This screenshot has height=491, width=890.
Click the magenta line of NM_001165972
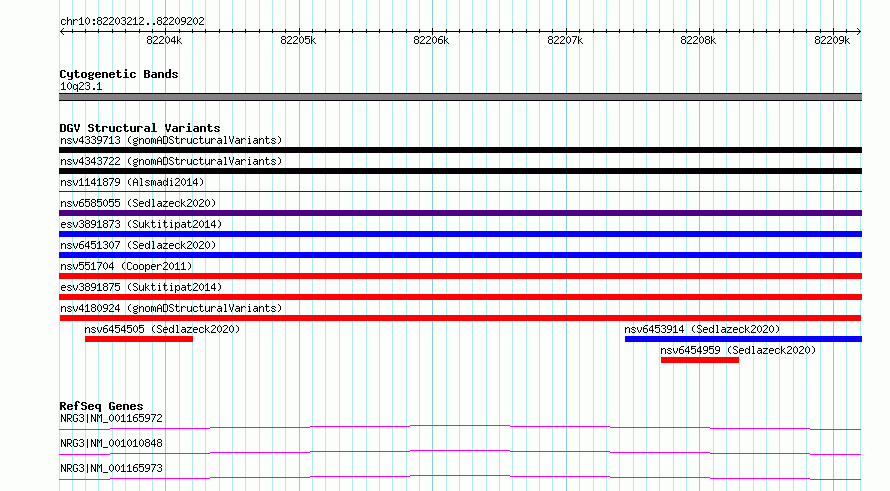coord(460,427)
